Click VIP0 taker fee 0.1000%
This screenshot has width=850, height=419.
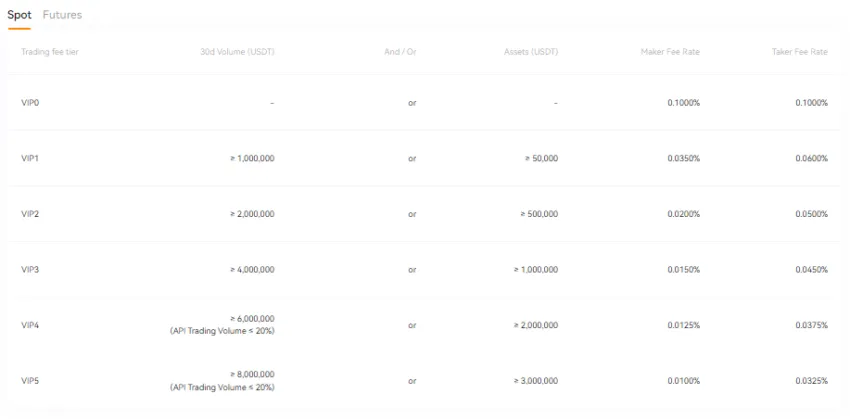point(812,103)
